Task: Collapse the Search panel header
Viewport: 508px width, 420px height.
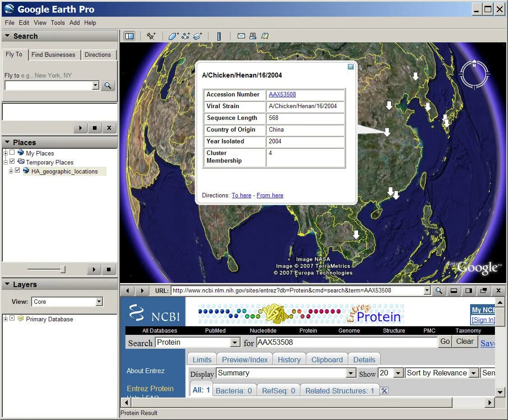Action: [7, 36]
